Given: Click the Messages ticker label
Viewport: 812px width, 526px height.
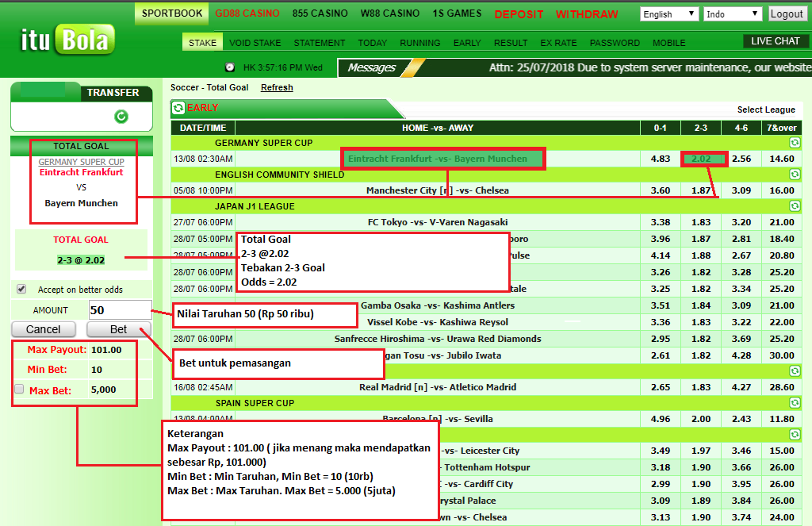Looking at the screenshot, I should coord(371,67).
